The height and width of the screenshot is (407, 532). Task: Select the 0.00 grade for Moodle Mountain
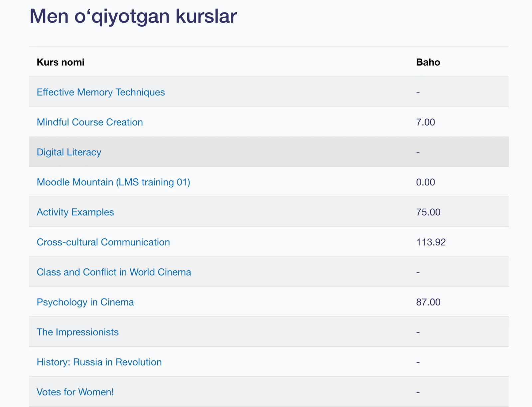click(x=426, y=182)
